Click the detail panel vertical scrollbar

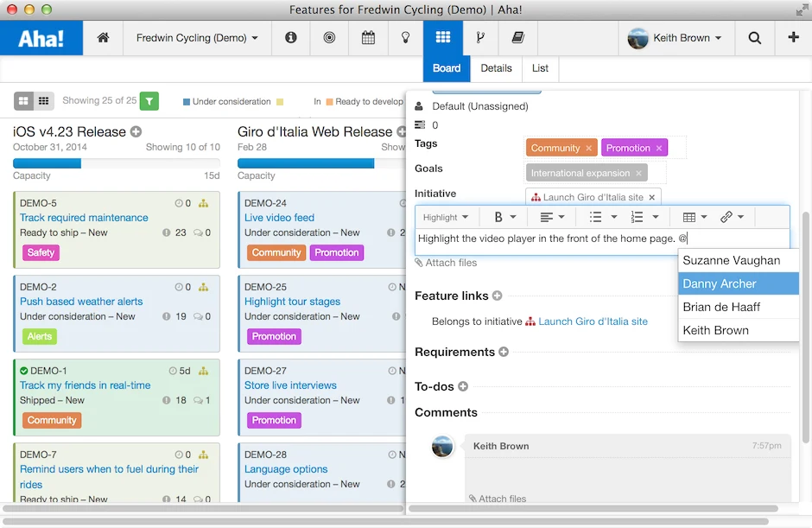click(805, 327)
